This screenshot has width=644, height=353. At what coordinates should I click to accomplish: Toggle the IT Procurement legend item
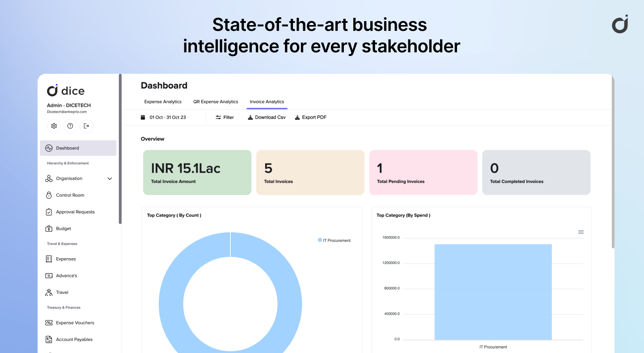pos(334,240)
